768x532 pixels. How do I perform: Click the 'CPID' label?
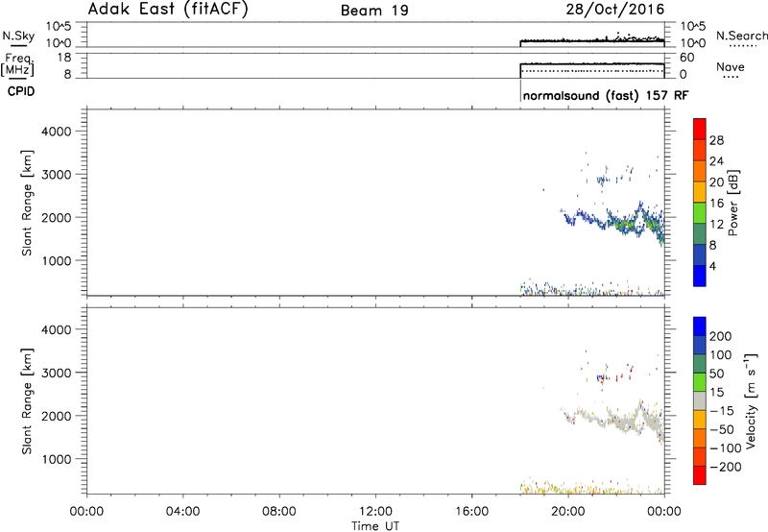point(21,91)
